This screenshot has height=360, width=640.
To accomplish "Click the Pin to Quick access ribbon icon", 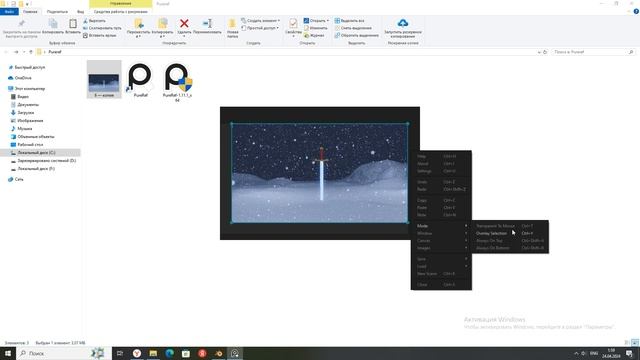I will tap(22, 24).
